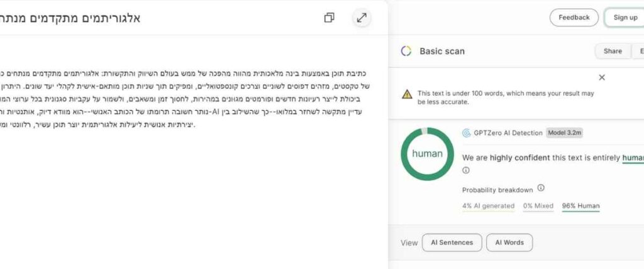
Task: Click the Model 3.2m badge
Action: (x=564, y=133)
